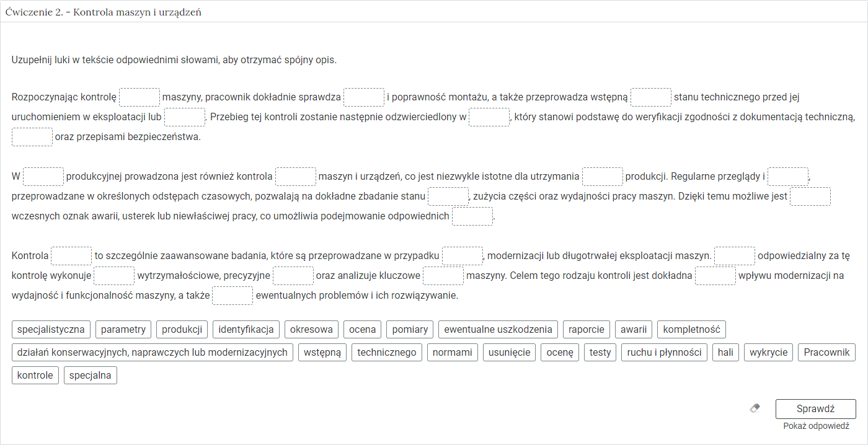The height and width of the screenshot is (445, 868).
Task: Choose the 'identyfikacja' word tile
Action: click(x=247, y=329)
